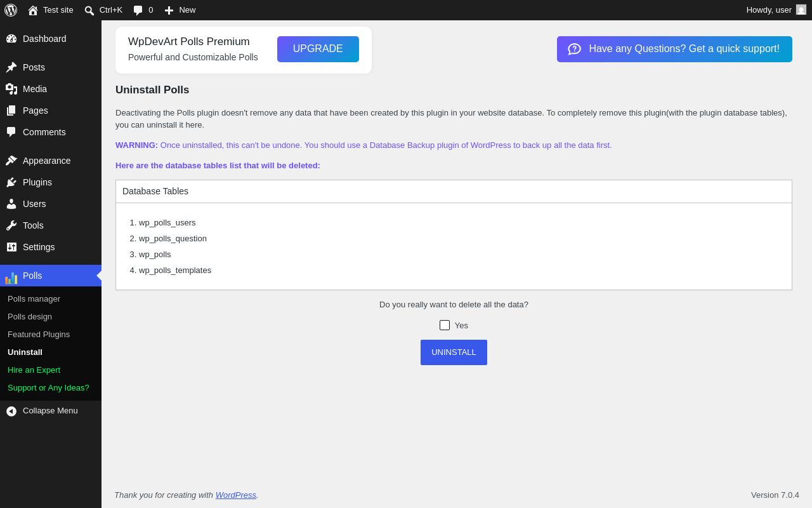Click the UPGRADE button
The width and height of the screenshot is (812, 508).
coord(318,49)
